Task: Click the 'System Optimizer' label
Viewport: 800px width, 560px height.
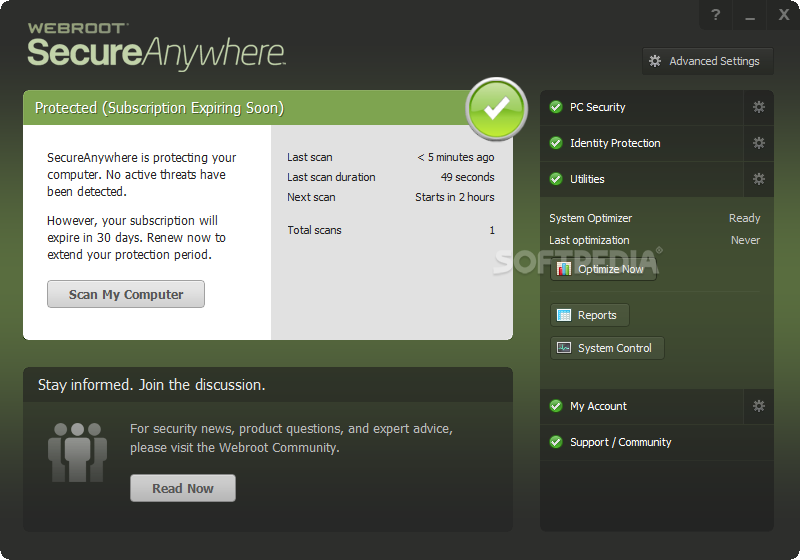Action: pyautogui.click(x=590, y=218)
